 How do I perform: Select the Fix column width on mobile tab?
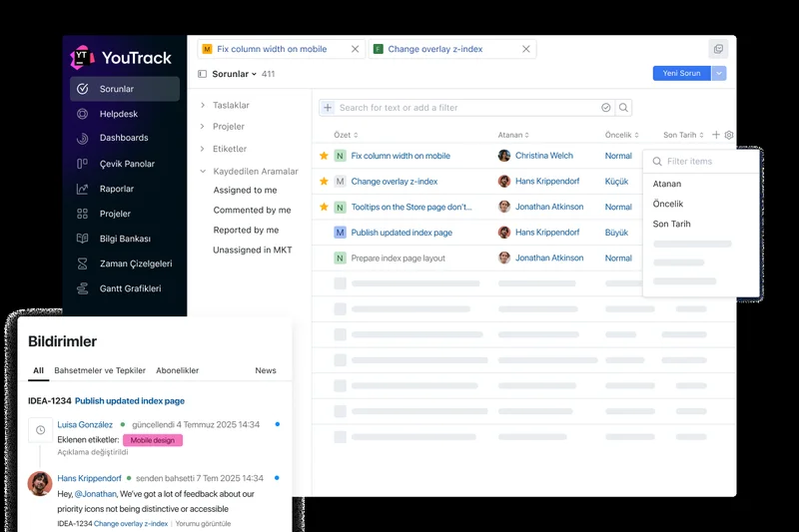point(272,49)
